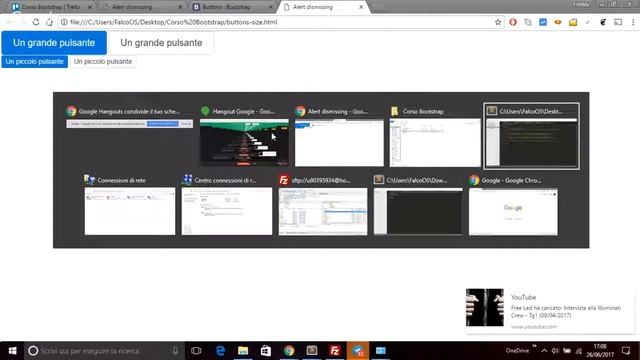Switch to Sublime Dow... window thumbnail
Viewport: 640px width, 360px height.
(x=418, y=204)
